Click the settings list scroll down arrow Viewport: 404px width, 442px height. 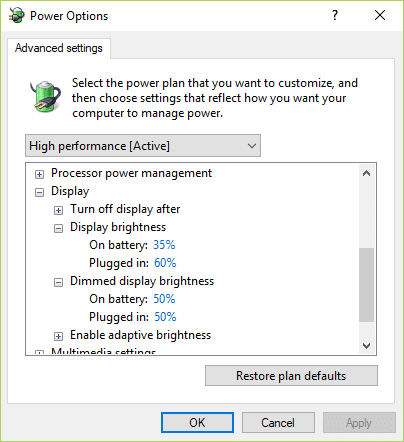click(x=366, y=346)
